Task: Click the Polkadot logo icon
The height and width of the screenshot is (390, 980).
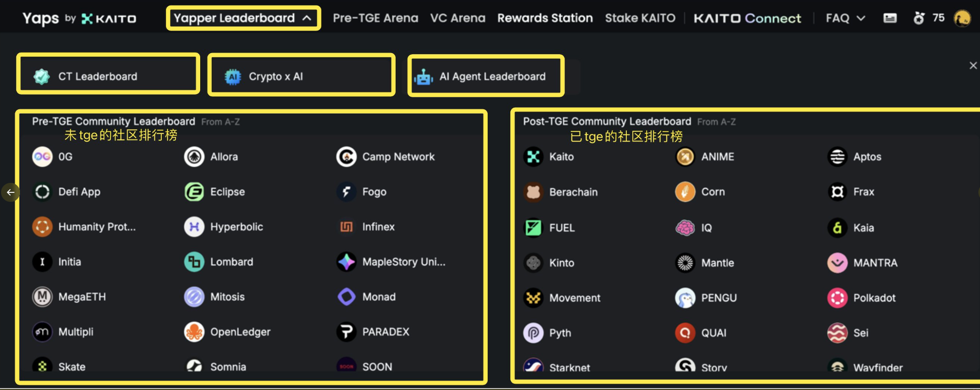Action: 838,298
